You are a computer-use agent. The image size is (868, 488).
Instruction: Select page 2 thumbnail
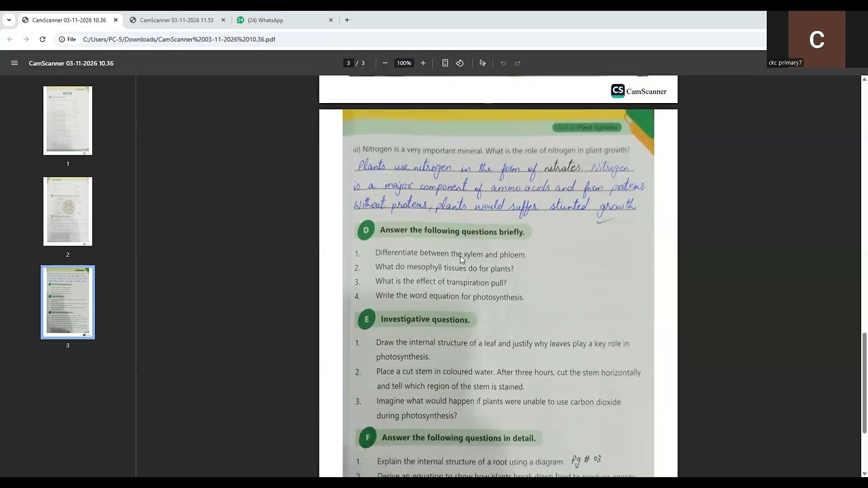click(68, 211)
